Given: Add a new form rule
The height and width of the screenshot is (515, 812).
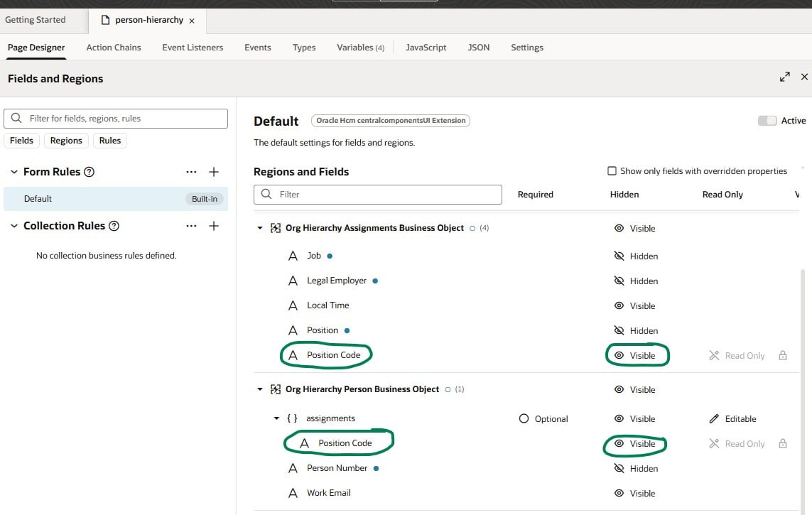Looking at the screenshot, I should coord(214,172).
